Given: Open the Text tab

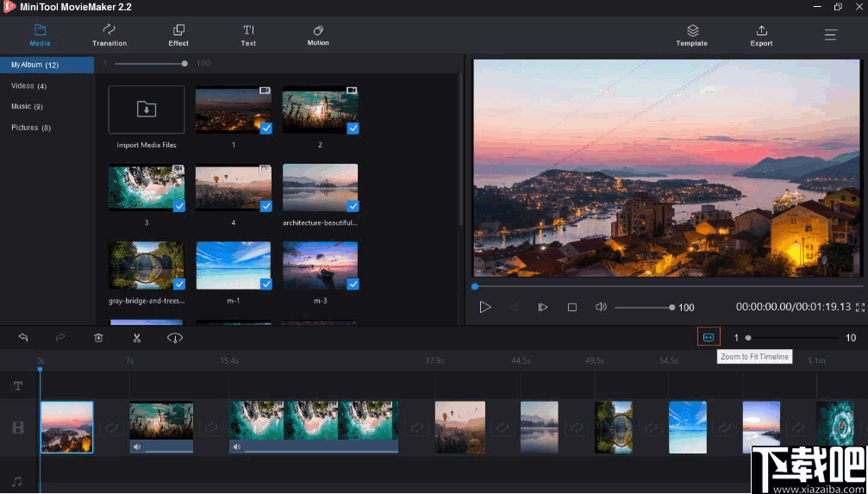Looking at the screenshot, I should [x=248, y=35].
